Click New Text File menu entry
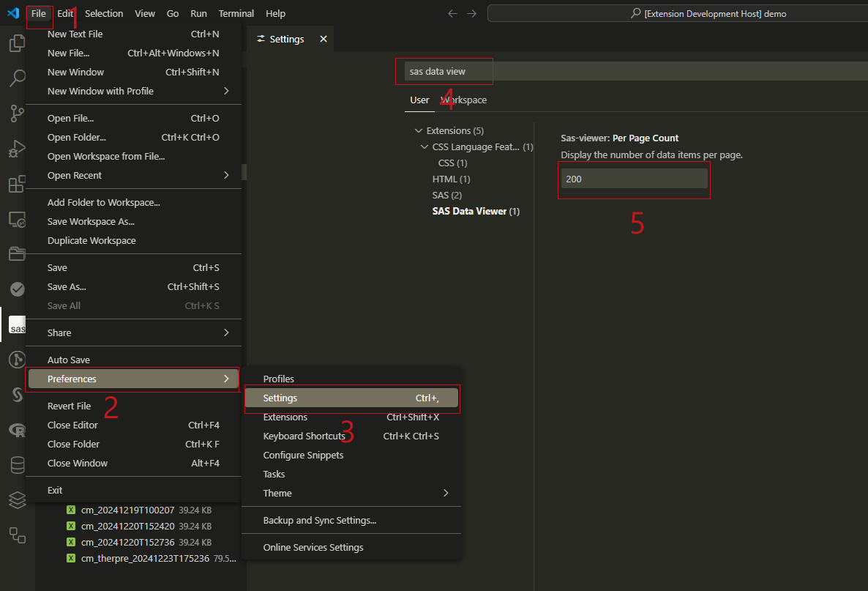This screenshot has width=868, height=591. (133, 34)
